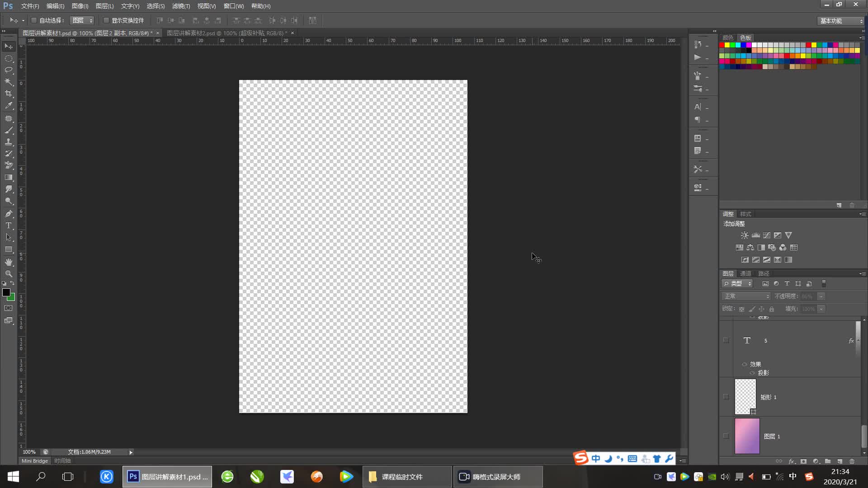Screen dimensions: 868x488
Task: Open the 基本功能 workspace dropdown
Action: 841,21
